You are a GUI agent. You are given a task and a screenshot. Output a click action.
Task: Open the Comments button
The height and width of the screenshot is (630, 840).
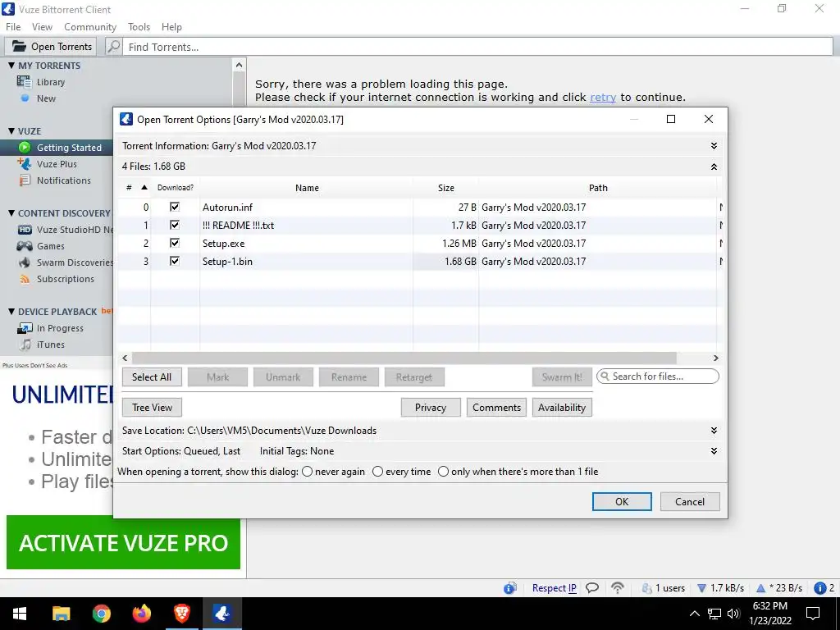coord(496,408)
